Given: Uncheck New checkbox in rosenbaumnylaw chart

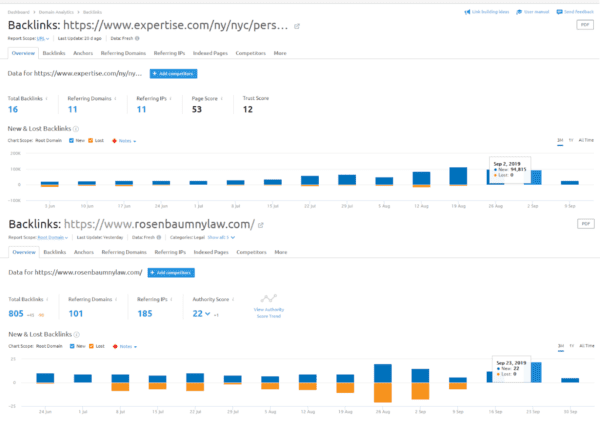Looking at the screenshot, I should [72, 346].
